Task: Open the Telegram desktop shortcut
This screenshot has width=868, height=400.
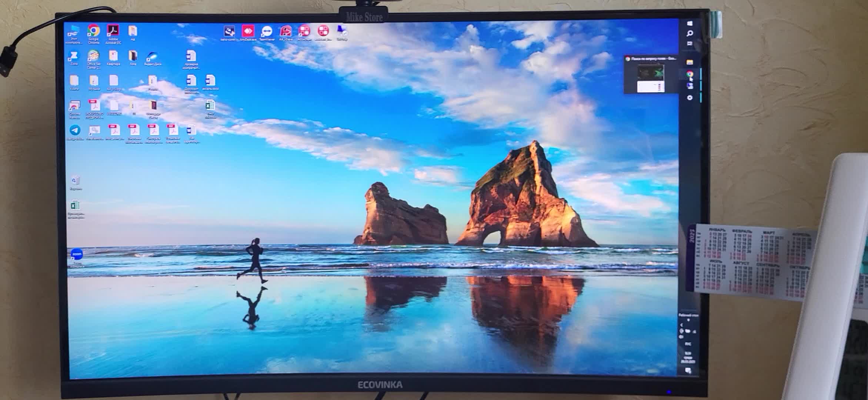Action: (x=74, y=133)
